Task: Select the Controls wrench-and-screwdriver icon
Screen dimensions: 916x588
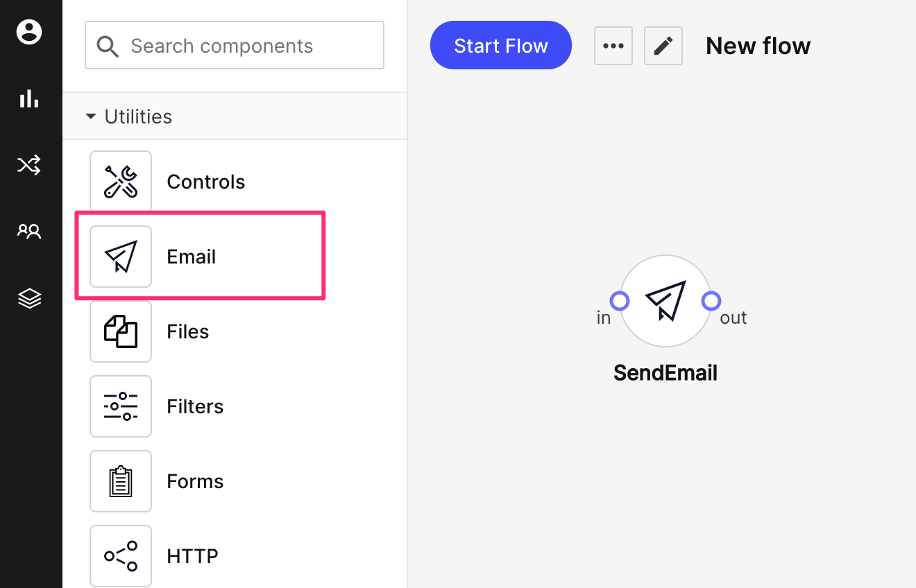Action: [x=121, y=182]
